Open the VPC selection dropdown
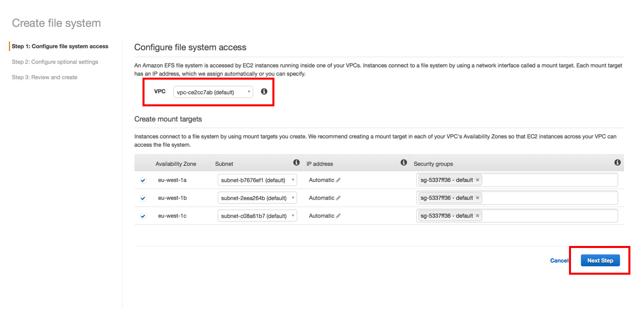Image resolution: width=644 pixels, height=312 pixels. 213,92
